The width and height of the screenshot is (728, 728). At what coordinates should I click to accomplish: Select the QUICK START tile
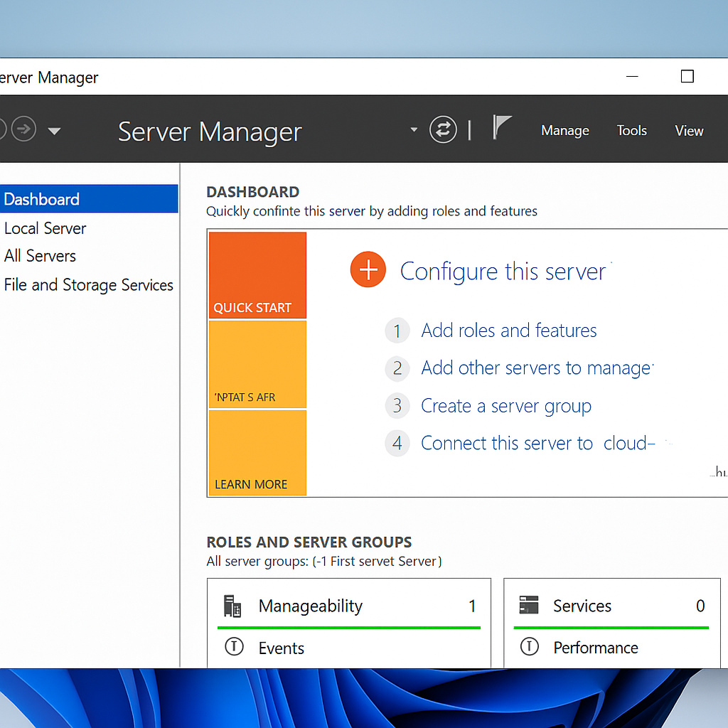(x=257, y=275)
